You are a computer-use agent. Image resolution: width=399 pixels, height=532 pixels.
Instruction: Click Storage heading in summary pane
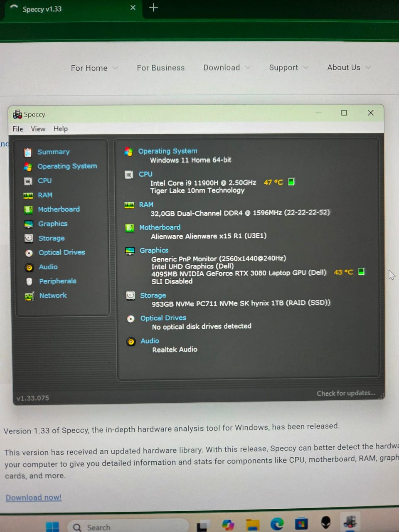tap(153, 296)
